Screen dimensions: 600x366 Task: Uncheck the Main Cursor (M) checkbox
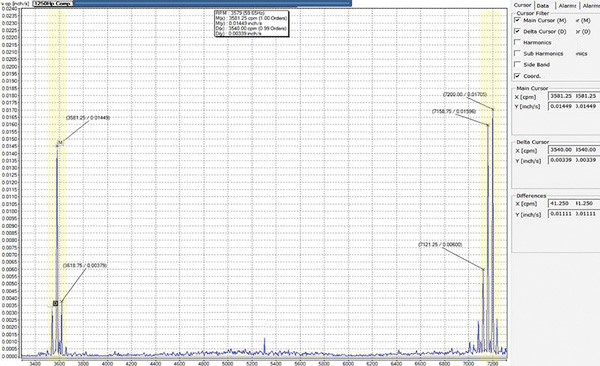click(x=517, y=20)
